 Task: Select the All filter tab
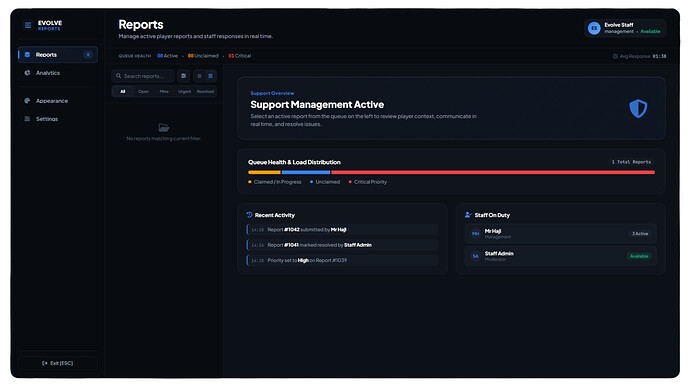pos(123,92)
